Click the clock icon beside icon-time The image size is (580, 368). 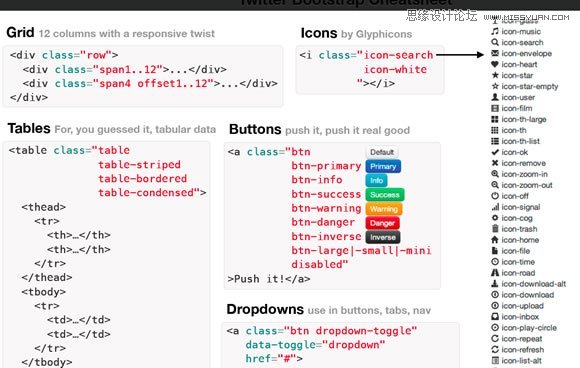pyautogui.click(x=495, y=261)
